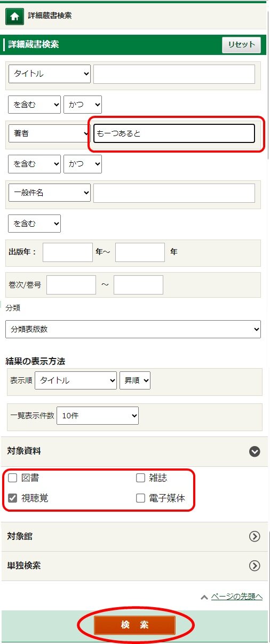270x644 pixels.
Task: Uncheck the 視聴覚 checkbox
Action: [13, 498]
